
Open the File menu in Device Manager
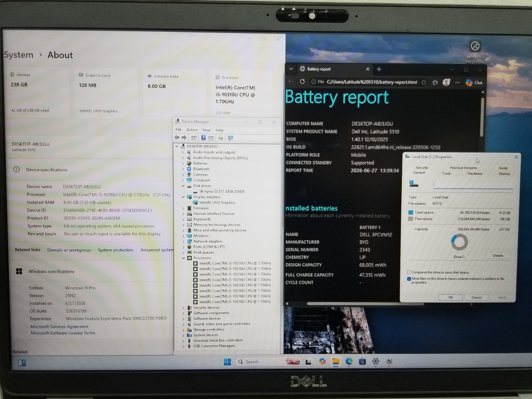click(x=179, y=130)
